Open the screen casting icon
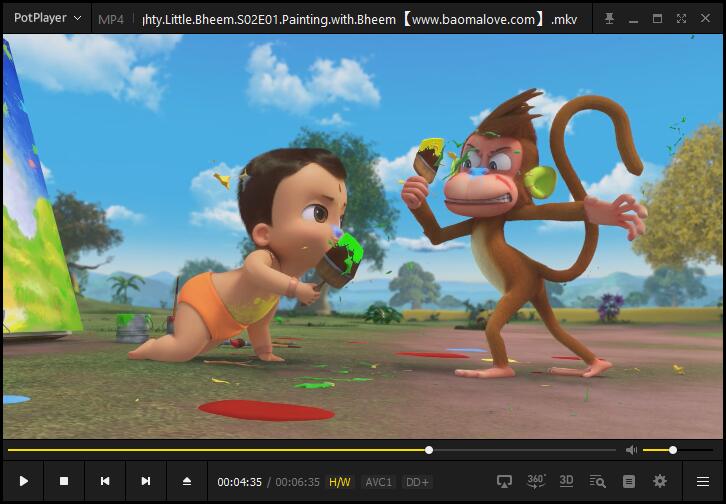 coord(504,481)
